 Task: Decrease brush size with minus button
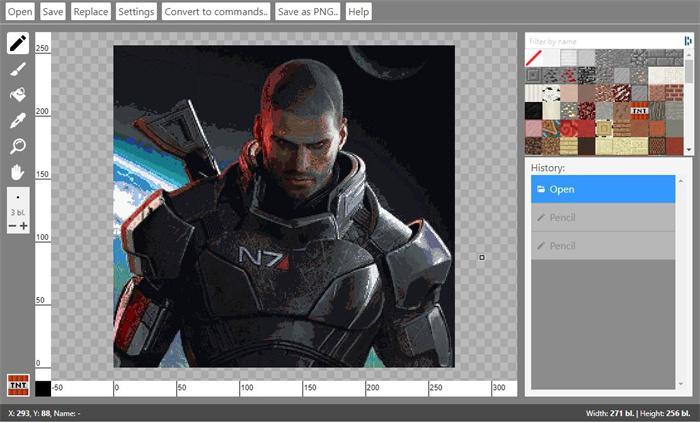coord(12,226)
